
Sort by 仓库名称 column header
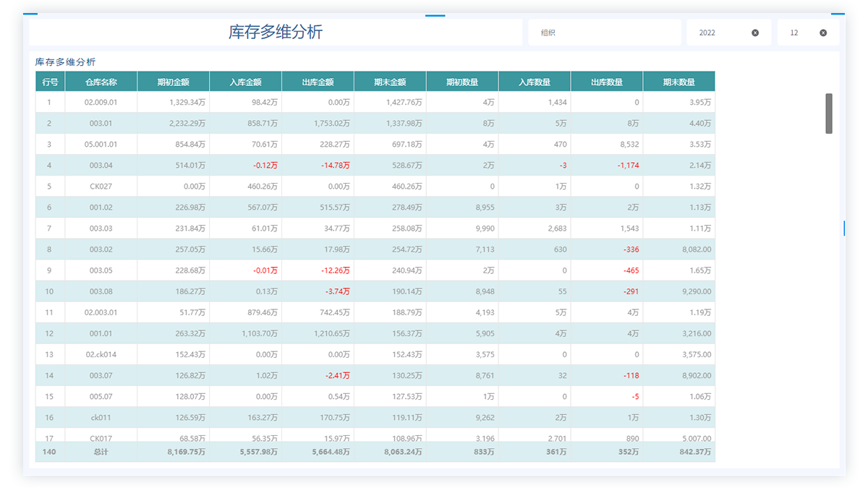(x=101, y=82)
